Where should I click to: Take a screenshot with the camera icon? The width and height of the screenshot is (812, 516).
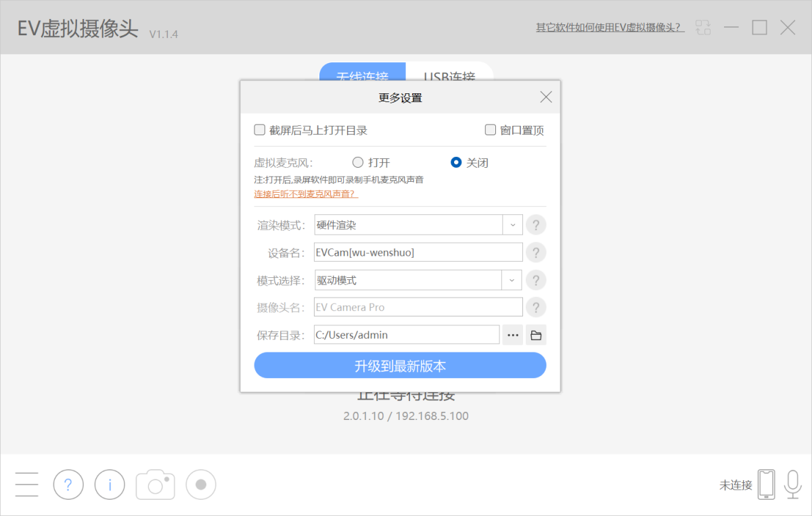[x=155, y=484]
